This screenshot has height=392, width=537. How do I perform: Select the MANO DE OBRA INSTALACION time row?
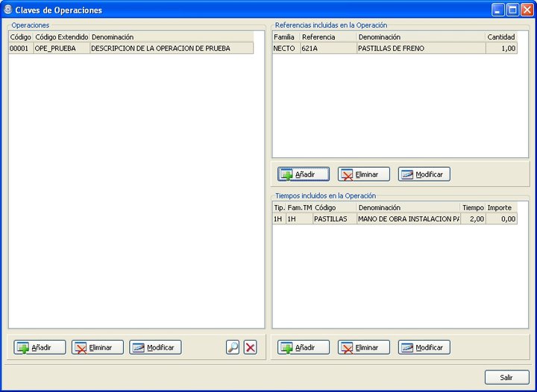[395, 219]
